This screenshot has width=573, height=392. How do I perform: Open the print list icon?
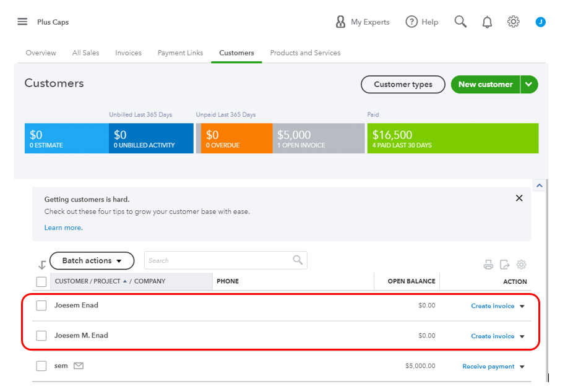[488, 264]
